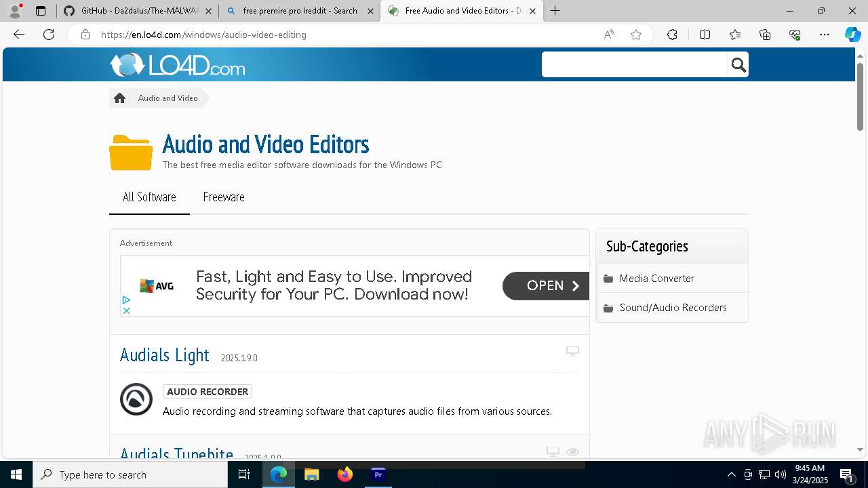
Task: Refresh the current page
Action: pyautogui.click(x=49, y=35)
